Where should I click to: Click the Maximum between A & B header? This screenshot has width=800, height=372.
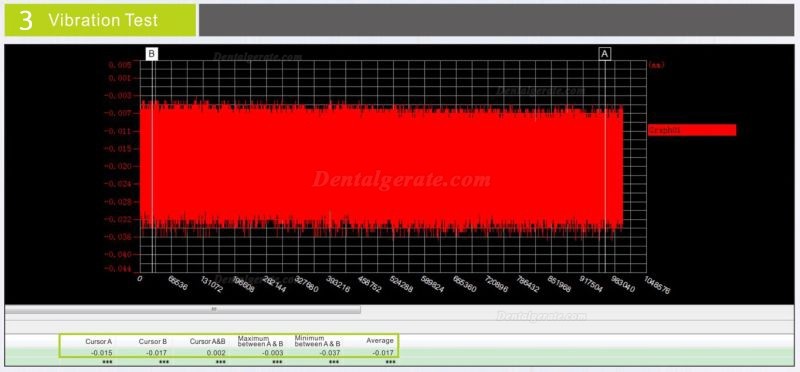click(x=260, y=341)
